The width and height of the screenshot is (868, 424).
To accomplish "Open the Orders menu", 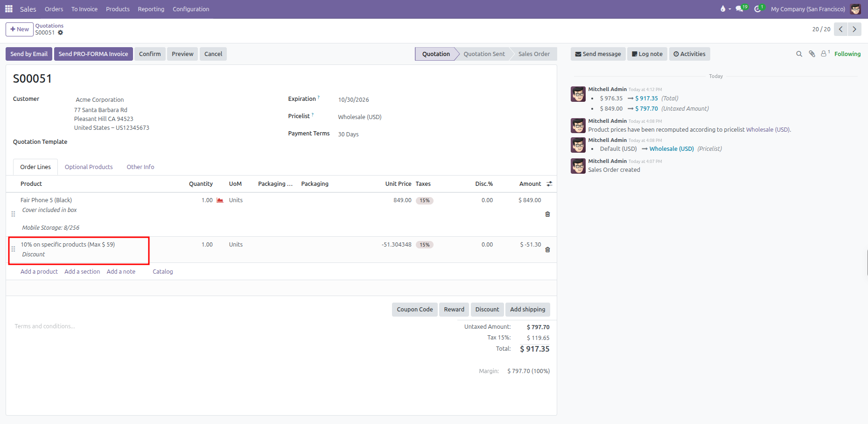I will click(x=54, y=9).
